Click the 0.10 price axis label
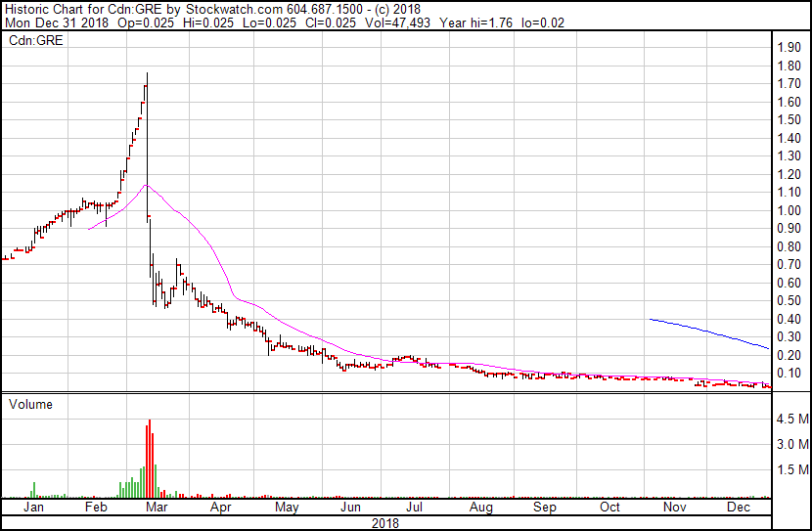Screen dimensions: 812x531 [789, 374]
